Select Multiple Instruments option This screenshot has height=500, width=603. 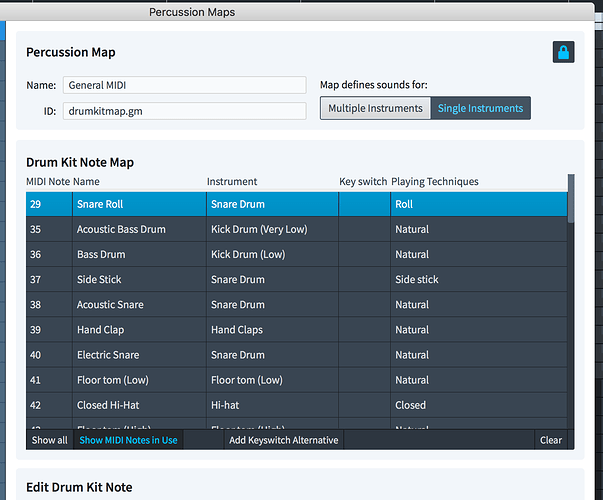click(375, 108)
